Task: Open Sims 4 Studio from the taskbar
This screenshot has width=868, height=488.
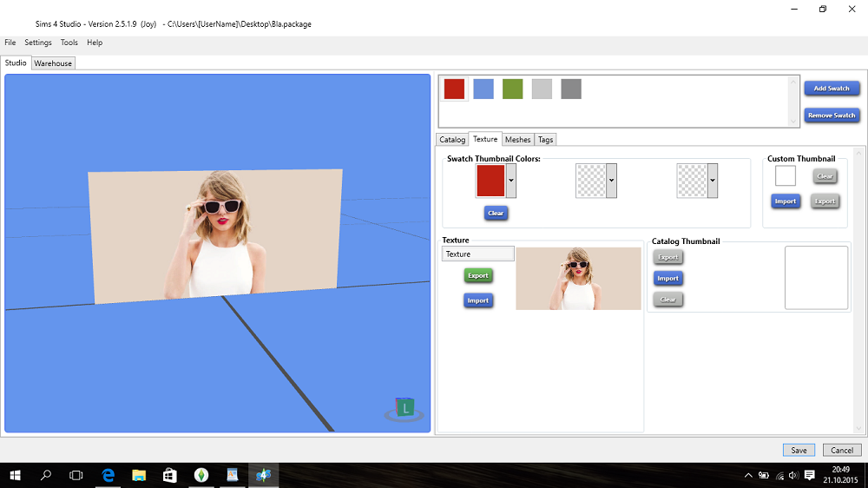Action: 263,475
